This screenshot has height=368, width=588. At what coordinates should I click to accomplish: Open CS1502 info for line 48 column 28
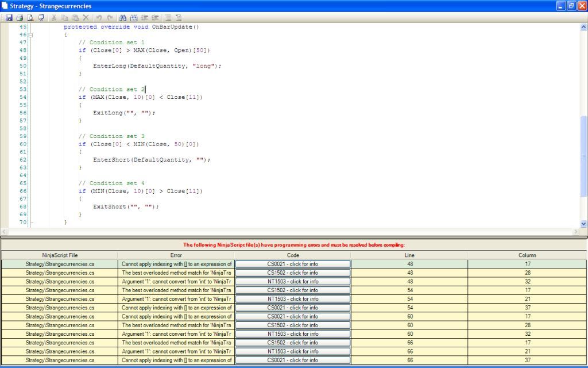pyautogui.click(x=293, y=273)
